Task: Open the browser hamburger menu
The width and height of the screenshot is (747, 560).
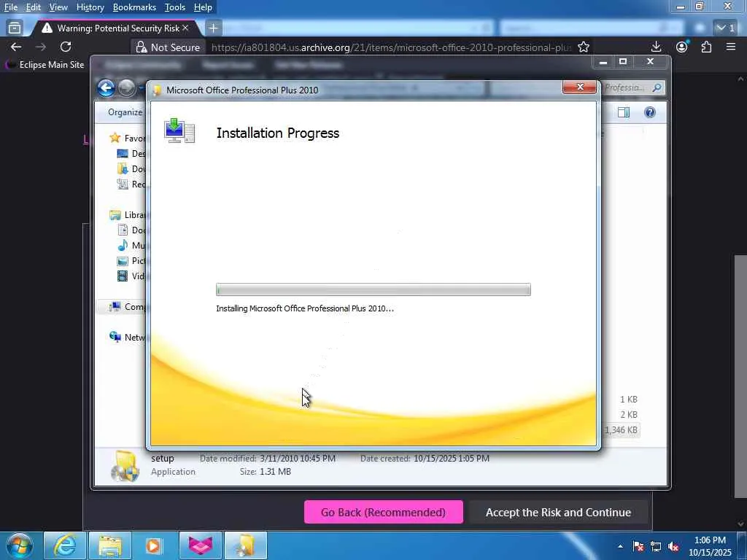Action: click(x=731, y=47)
